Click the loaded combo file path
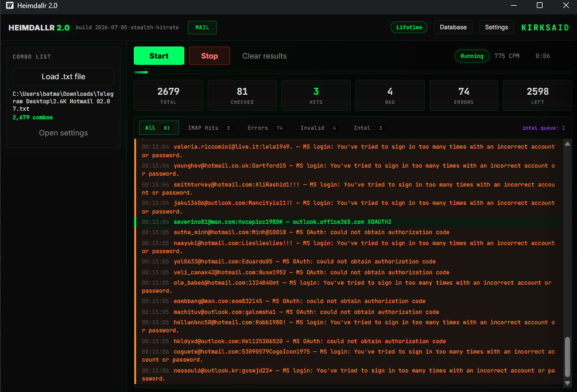The height and width of the screenshot is (392, 577). (63, 102)
